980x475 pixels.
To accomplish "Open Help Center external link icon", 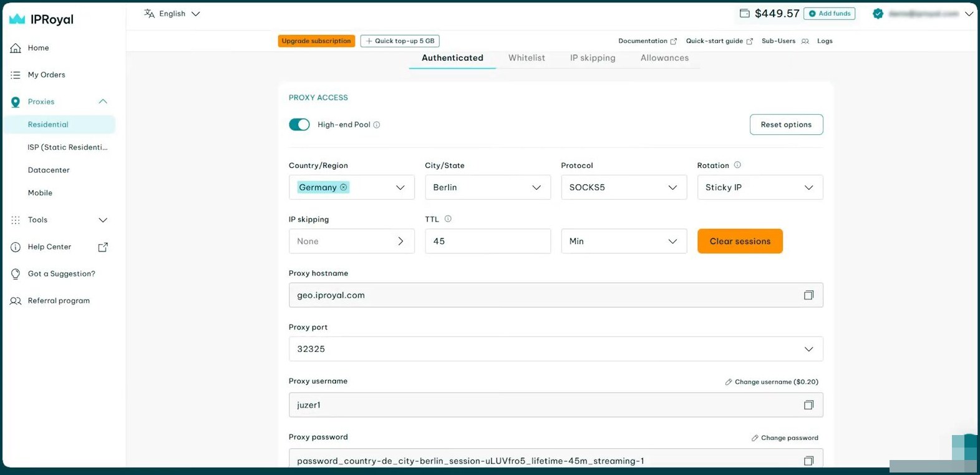I will pos(103,247).
